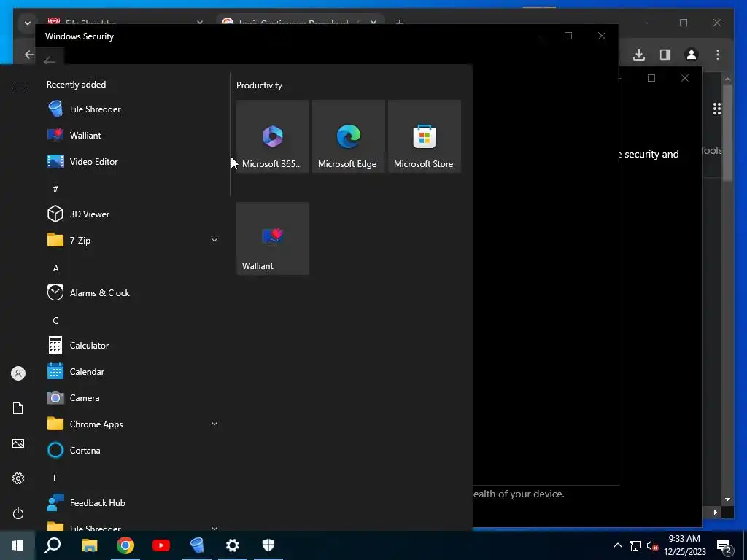Open notification center icon

[x=724, y=546]
